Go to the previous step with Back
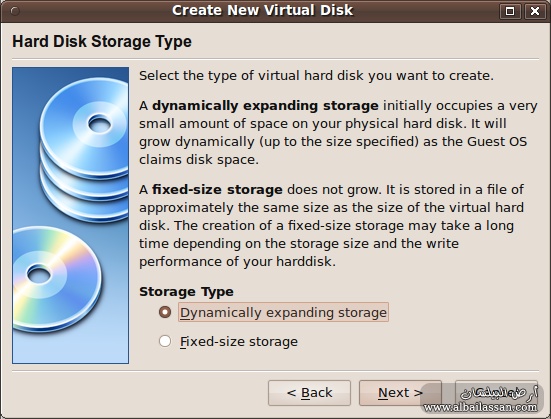The width and height of the screenshot is (551, 419). [309, 393]
